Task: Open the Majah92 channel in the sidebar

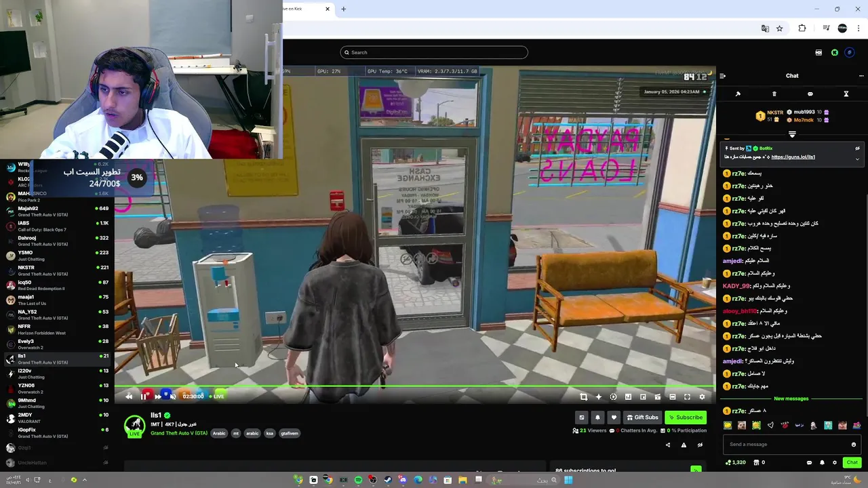Action: 57,211
